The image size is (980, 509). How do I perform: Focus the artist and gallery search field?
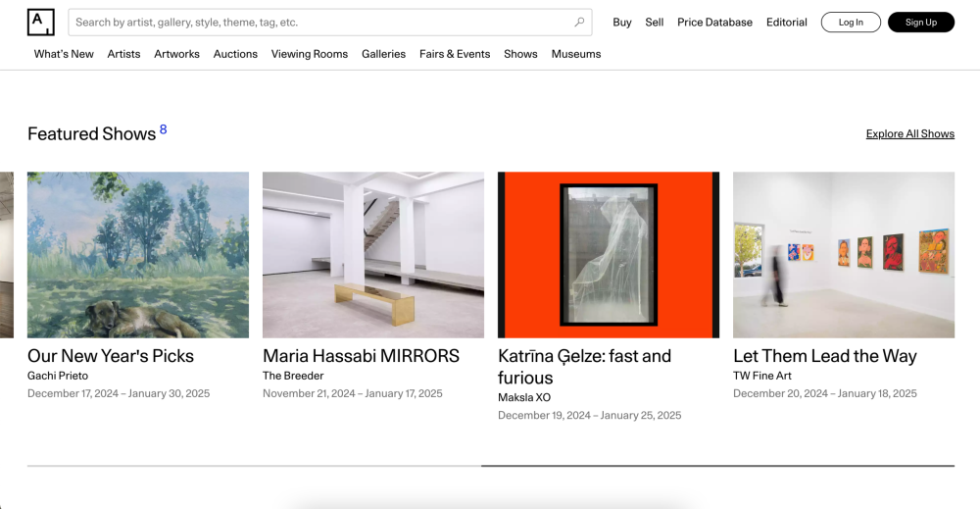click(x=330, y=22)
